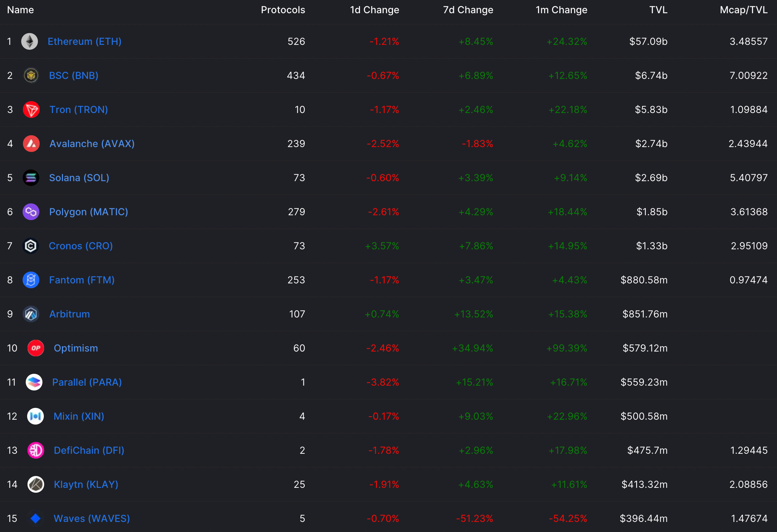Click the BSC (BNB) chain icon
Screen dimensions: 777x532
tap(31, 75)
